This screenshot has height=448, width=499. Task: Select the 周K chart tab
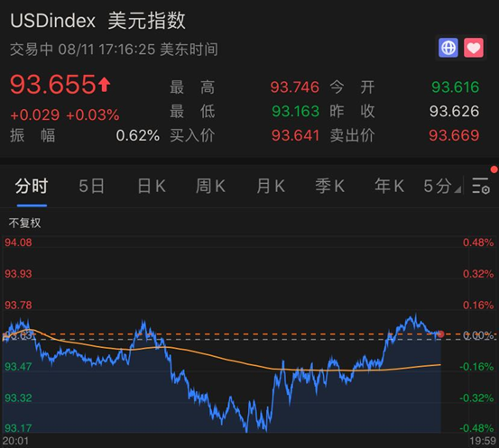(x=210, y=186)
